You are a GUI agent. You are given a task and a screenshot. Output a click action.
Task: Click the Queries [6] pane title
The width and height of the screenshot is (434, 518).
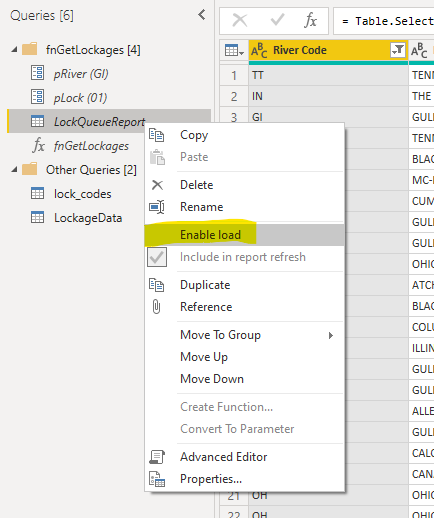42,15
